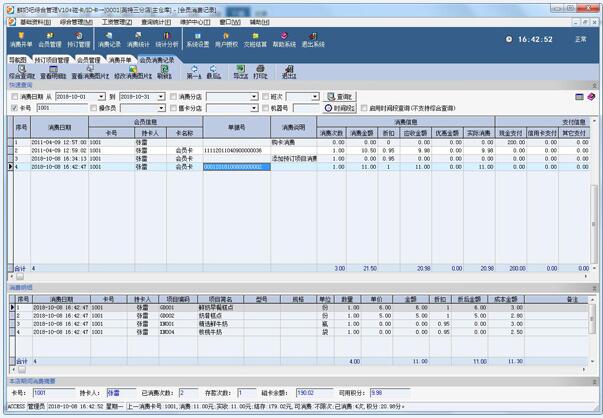Click 退出系统 toolbar icon
Screen dimensions: 603x418
pyautogui.click(x=313, y=40)
